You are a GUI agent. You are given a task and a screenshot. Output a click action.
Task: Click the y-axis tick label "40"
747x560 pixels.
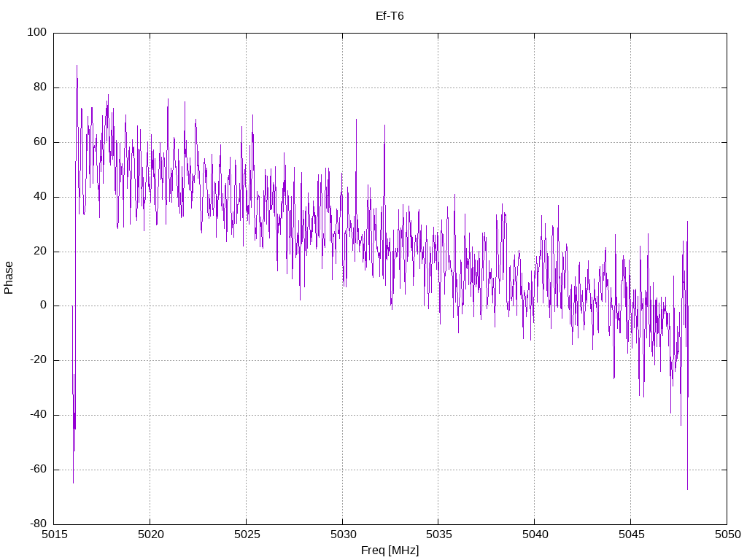coord(40,196)
